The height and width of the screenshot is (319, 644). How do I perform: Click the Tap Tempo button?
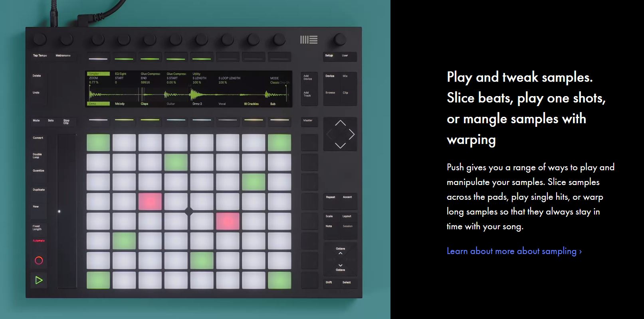pyautogui.click(x=40, y=55)
